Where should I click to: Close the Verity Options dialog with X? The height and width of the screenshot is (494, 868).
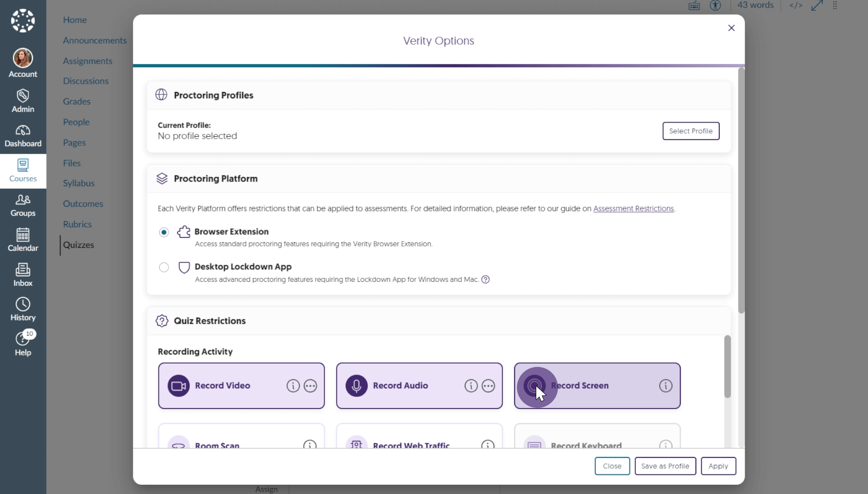[x=731, y=28]
